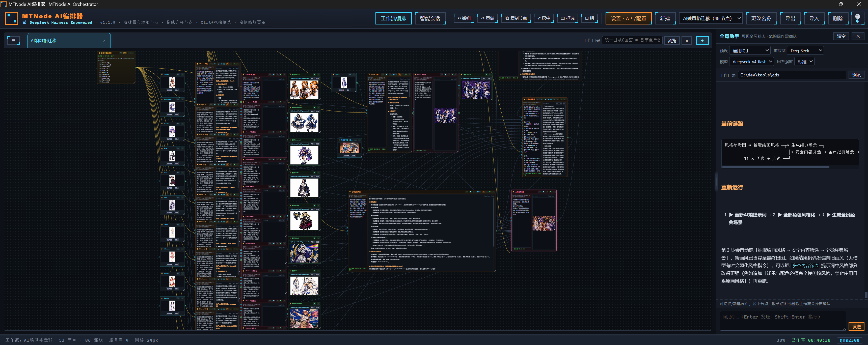Click the Claude saved output image thumbnail
This screenshot has width=868, height=345.
304,90
